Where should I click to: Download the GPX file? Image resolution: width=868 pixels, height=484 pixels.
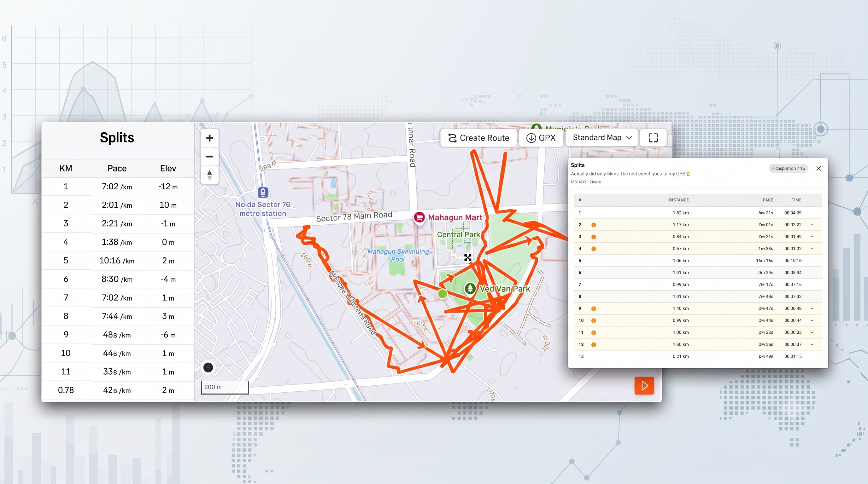point(541,138)
